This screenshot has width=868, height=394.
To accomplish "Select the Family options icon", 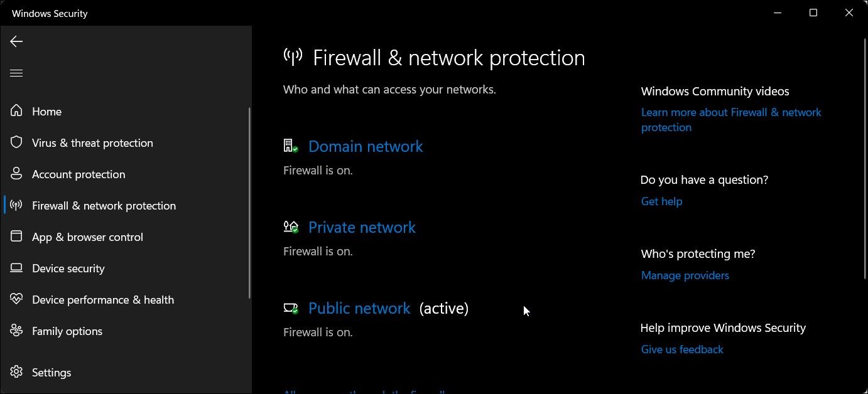I will (x=16, y=331).
